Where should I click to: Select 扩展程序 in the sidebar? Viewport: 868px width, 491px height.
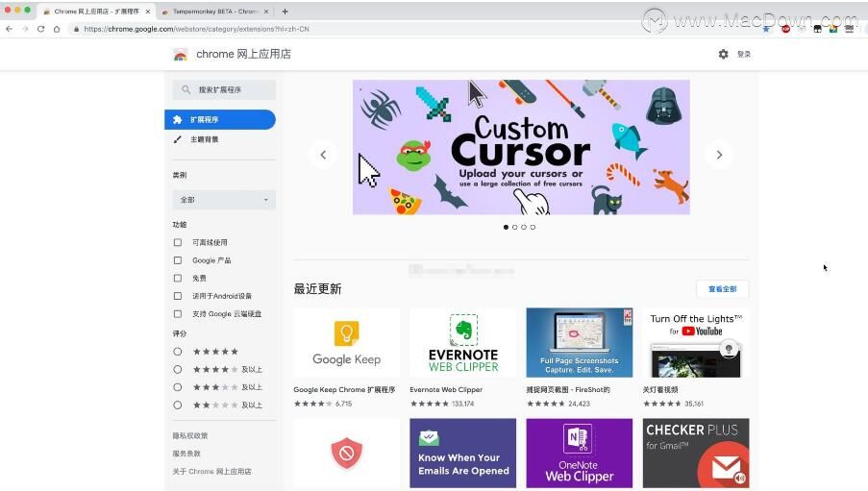220,119
